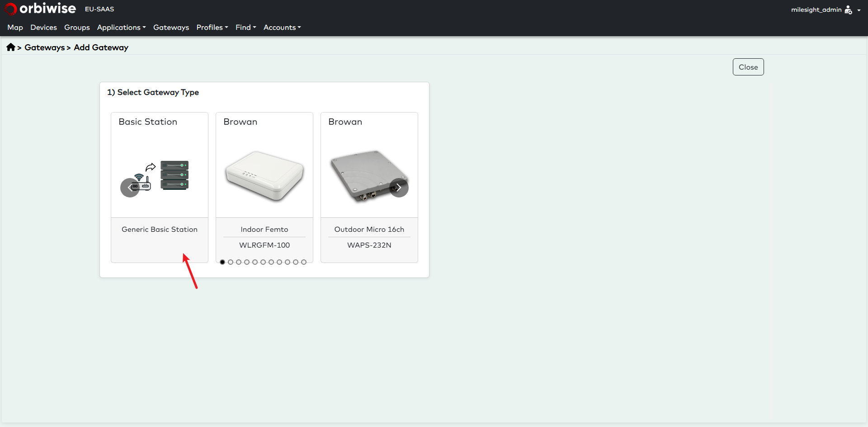The height and width of the screenshot is (427, 868).
Task: Click the Basic Station card title
Action: point(148,122)
